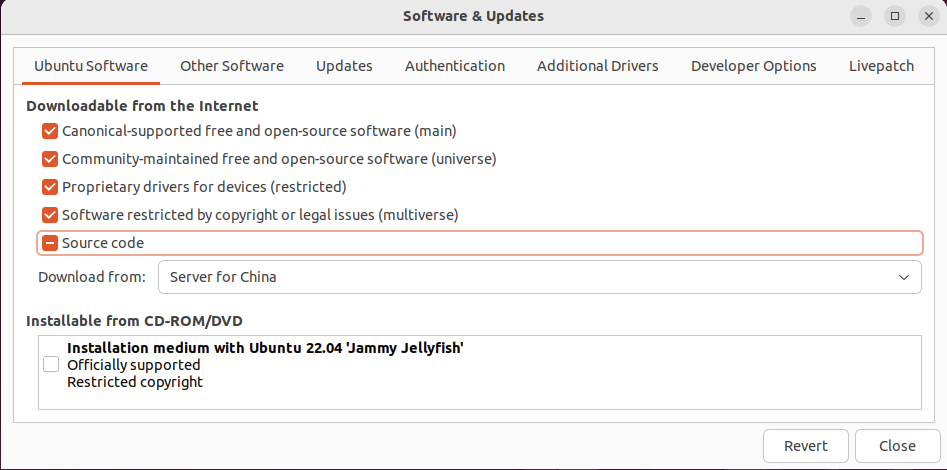Enable the Source code checkbox
This screenshot has width=947, height=470.
pos(50,243)
